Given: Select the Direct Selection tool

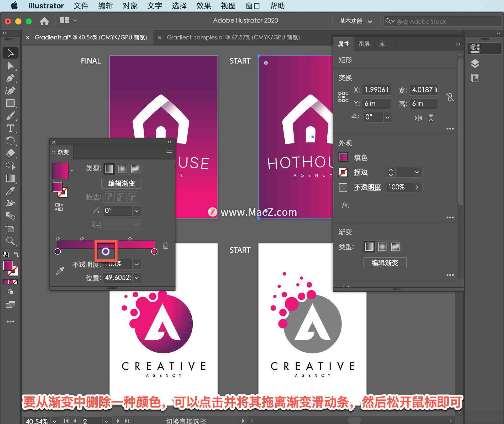Looking at the screenshot, I should tap(10, 66).
